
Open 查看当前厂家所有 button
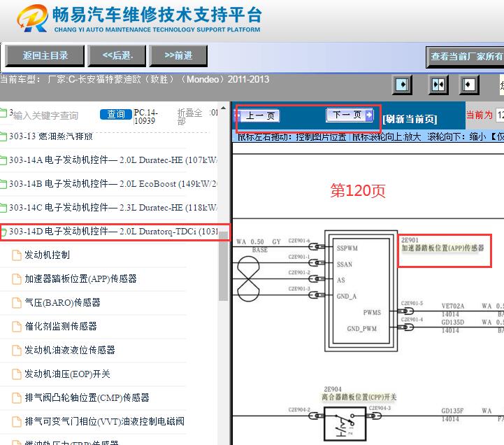(465, 57)
